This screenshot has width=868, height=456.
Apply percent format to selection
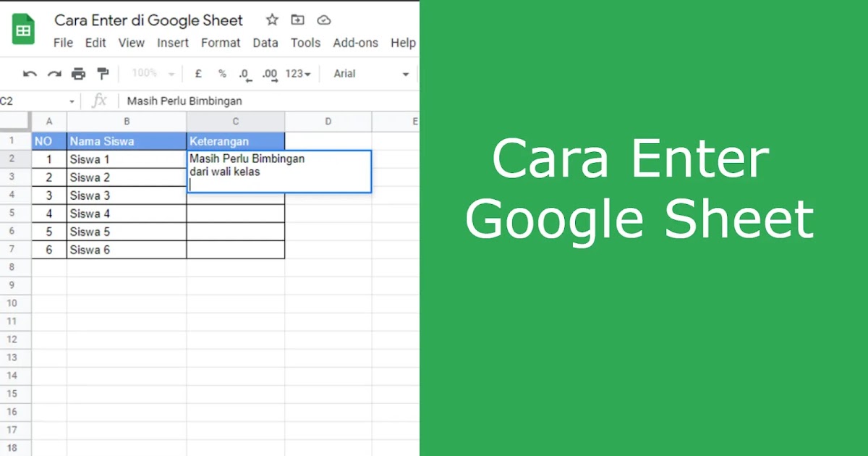[221, 74]
